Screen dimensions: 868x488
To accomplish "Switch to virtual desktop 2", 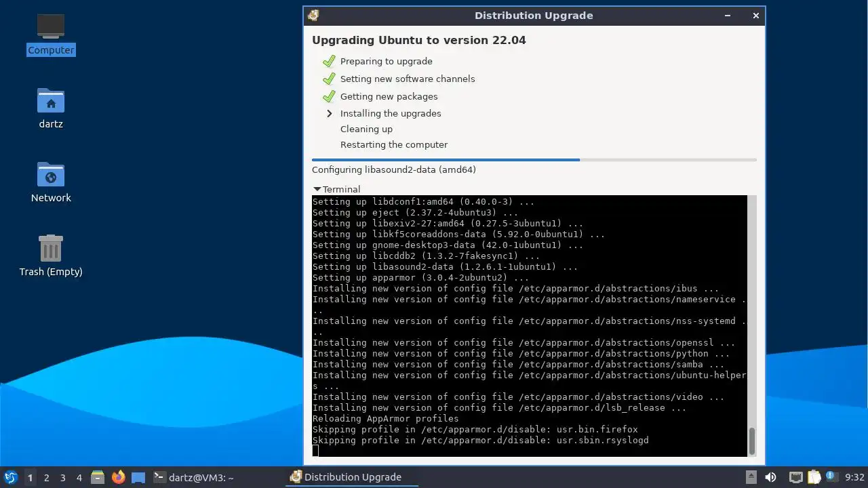I will (46, 477).
